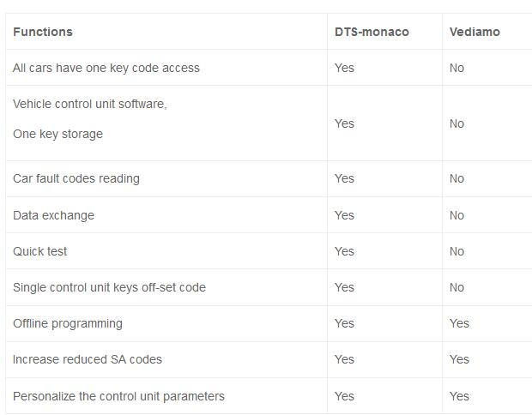
Task: Click Vediamo No for Data exchange
Action: (x=456, y=215)
